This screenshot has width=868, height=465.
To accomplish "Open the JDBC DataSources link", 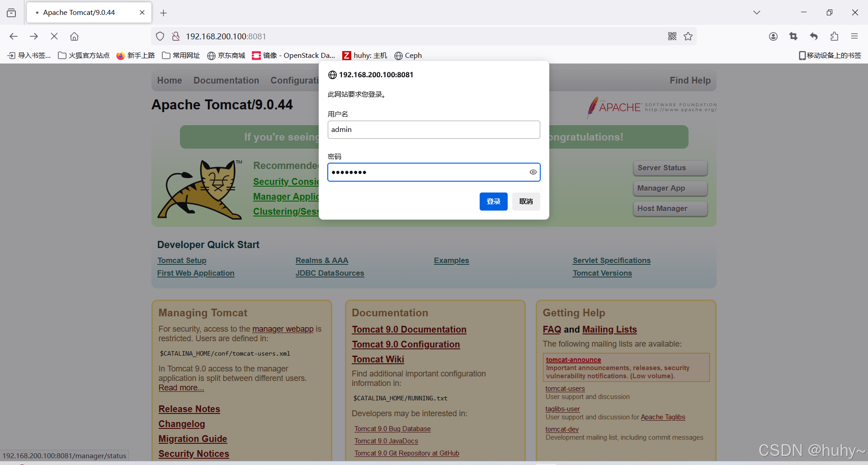I will [330, 273].
